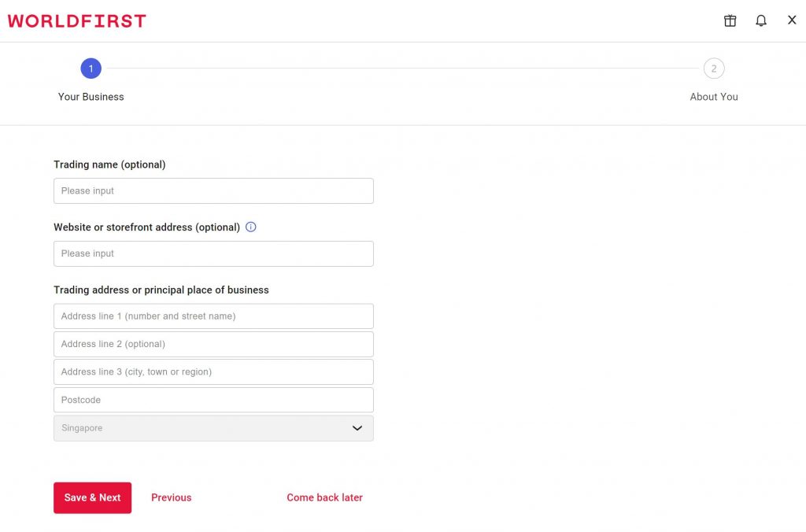Click Address line 2 optional field
The height and width of the screenshot is (532, 806).
(x=213, y=343)
